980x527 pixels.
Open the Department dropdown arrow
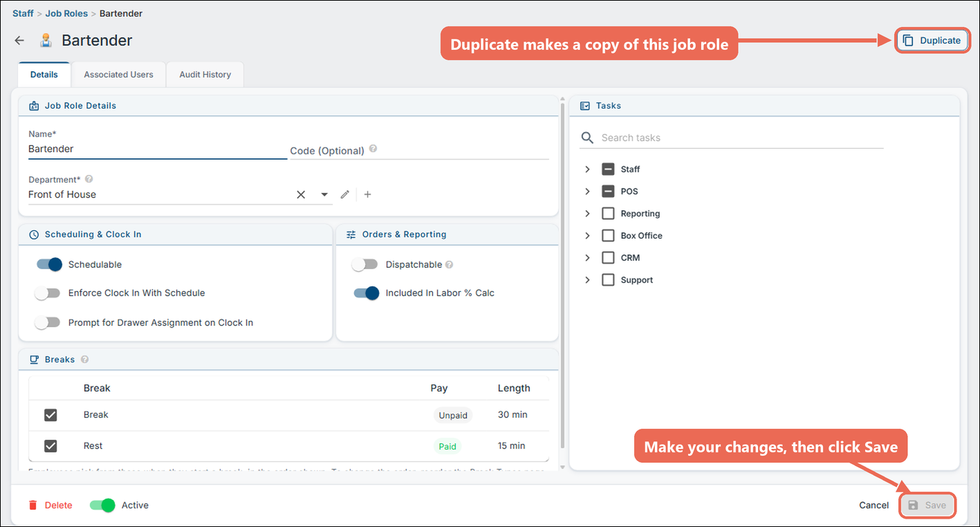click(x=324, y=194)
